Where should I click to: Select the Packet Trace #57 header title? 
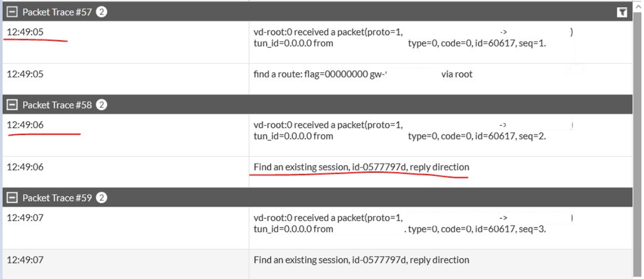[x=57, y=12]
